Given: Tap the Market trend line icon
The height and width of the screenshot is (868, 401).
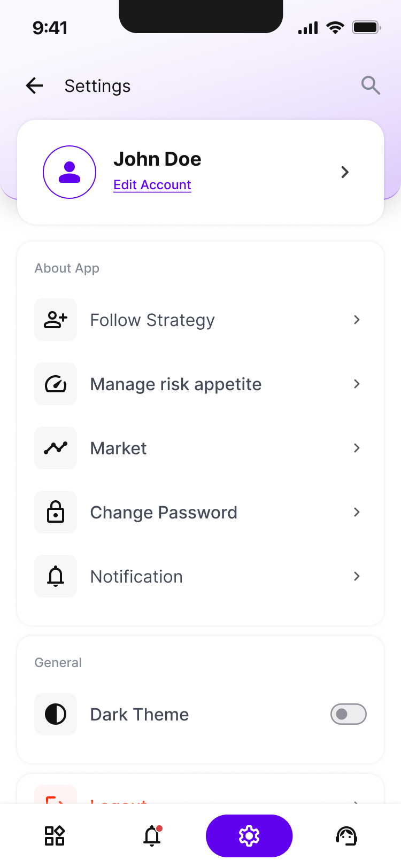Looking at the screenshot, I should (x=56, y=448).
